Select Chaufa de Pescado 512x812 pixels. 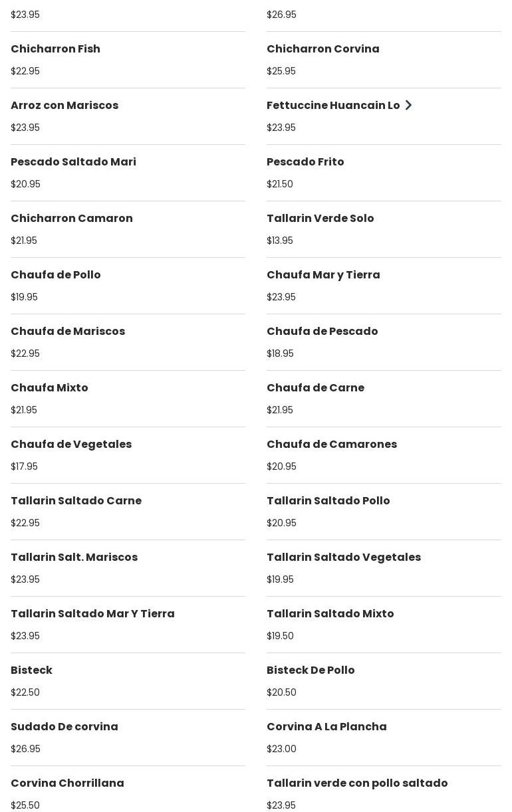point(322,332)
